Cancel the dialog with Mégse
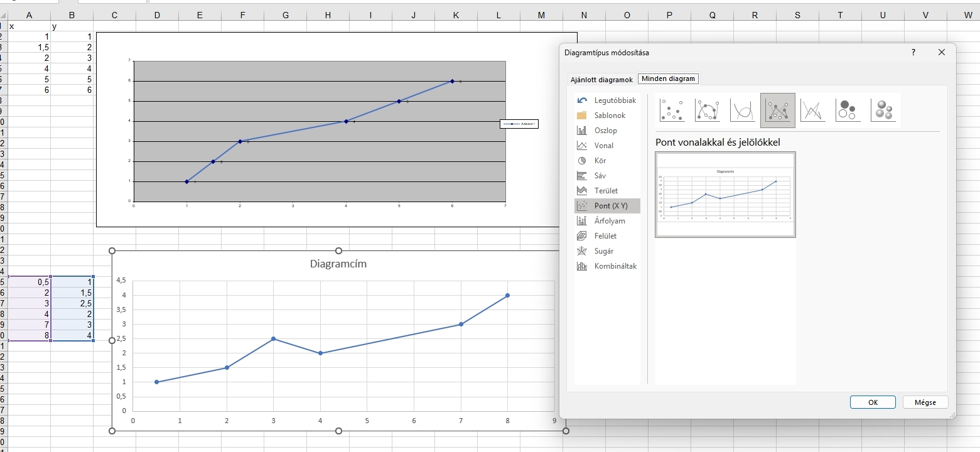The width and height of the screenshot is (980, 452). pos(925,402)
